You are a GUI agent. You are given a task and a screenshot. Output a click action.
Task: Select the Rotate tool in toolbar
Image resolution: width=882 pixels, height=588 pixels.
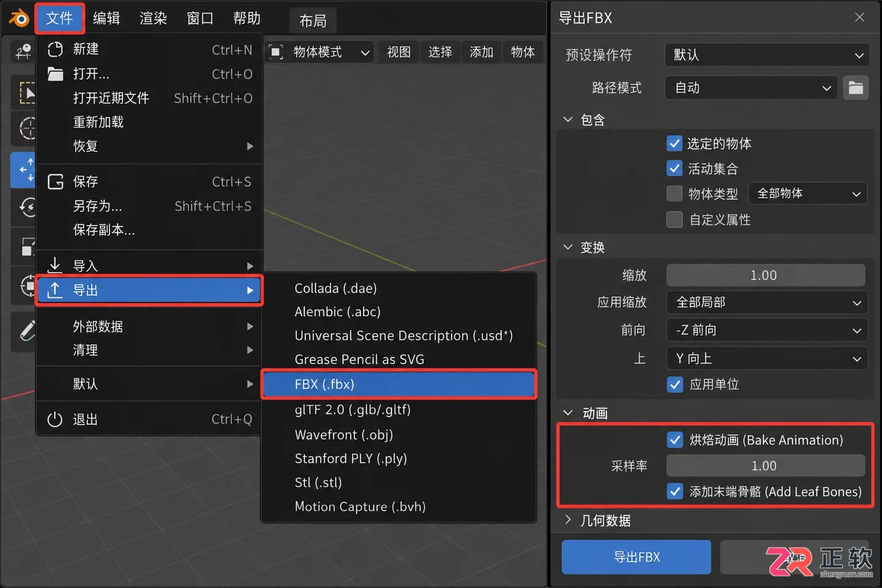tap(24, 207)
